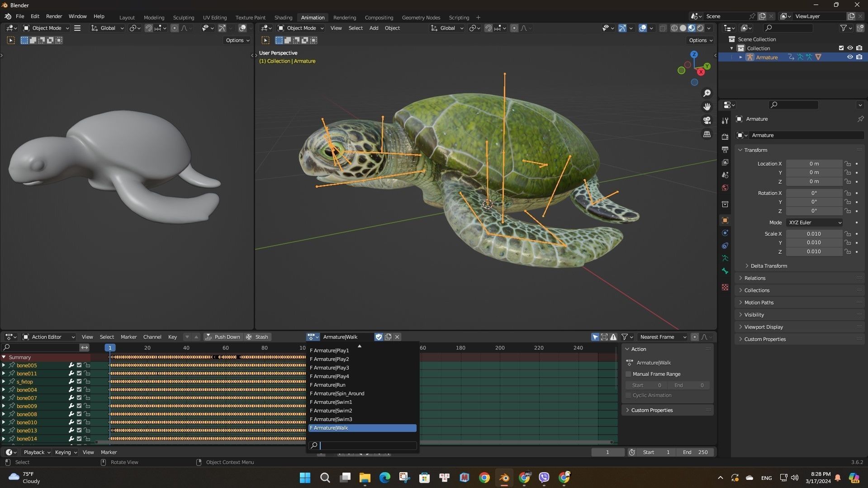Pin the Armature properties panel

point(860,119)
